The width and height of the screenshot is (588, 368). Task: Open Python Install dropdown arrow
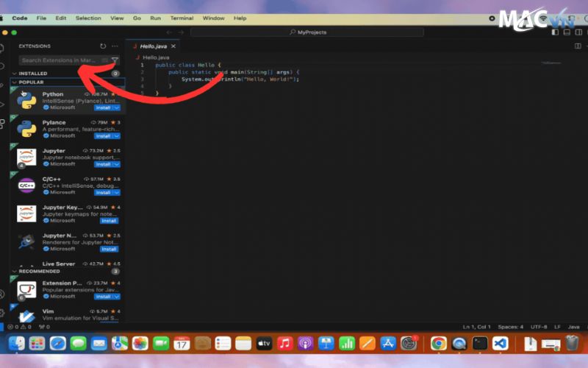click(117, 107)
